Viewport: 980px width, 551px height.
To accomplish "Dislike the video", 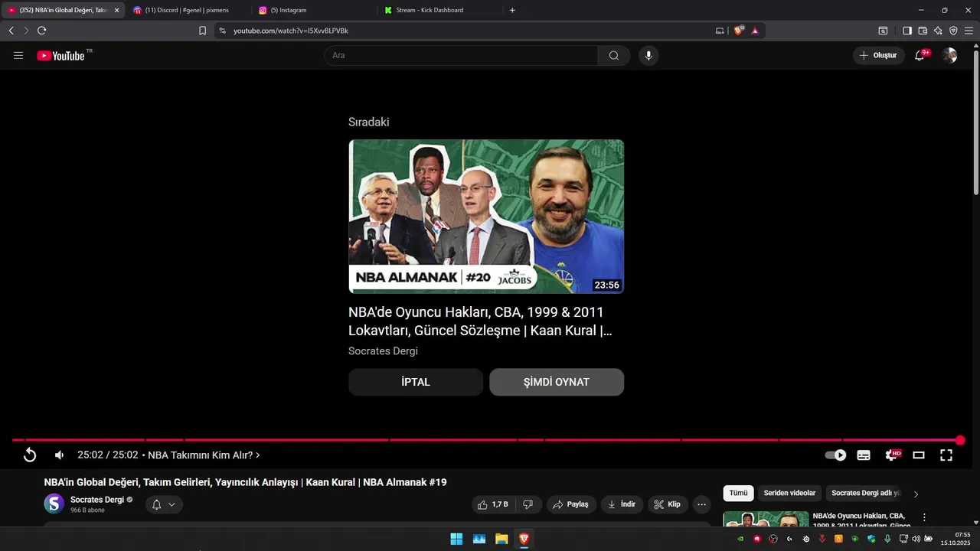I will tap(528, 504).
